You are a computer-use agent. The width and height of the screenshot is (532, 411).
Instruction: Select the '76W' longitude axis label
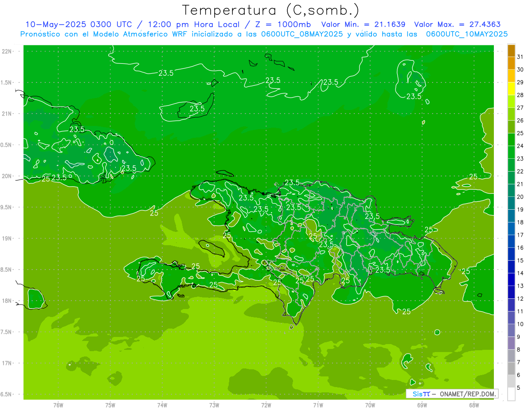(x=58, y=405)
